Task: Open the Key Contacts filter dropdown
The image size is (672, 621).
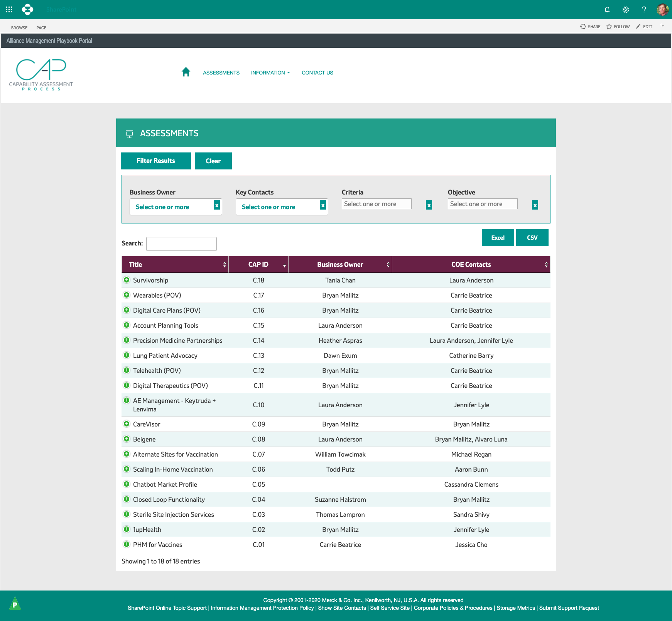Action: [x=277, y=207]
